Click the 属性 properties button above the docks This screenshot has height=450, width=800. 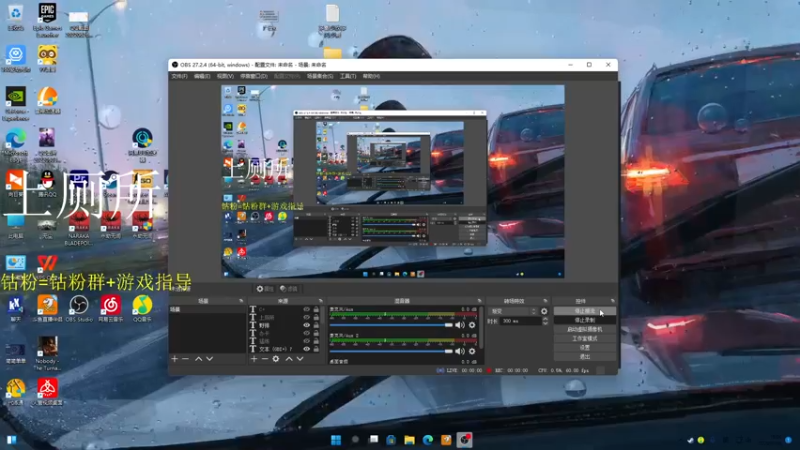click(x=265, y=289)
